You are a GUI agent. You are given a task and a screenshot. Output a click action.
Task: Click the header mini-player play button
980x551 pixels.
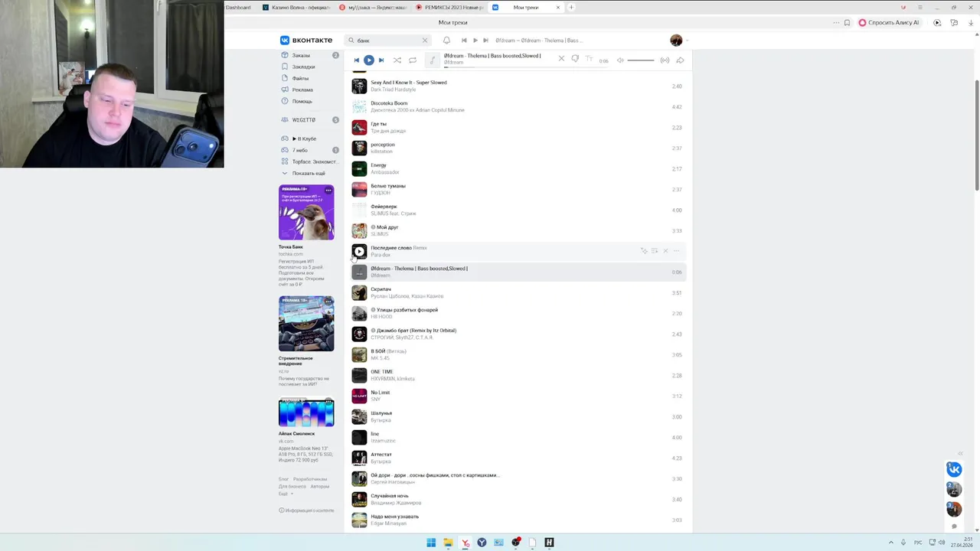[475, 41]
